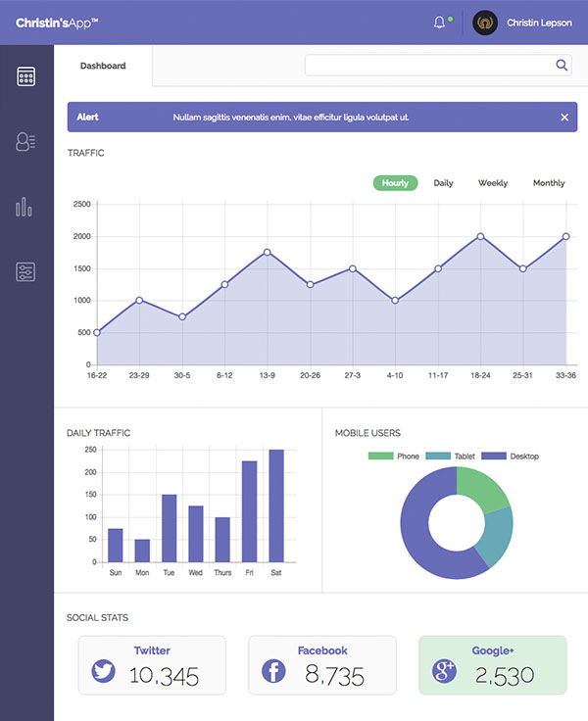Image resolution: width=588 pixels, height=721 pixels.
Task: Click the 30-5 data point on traffic chart
Action: point(182,316)
